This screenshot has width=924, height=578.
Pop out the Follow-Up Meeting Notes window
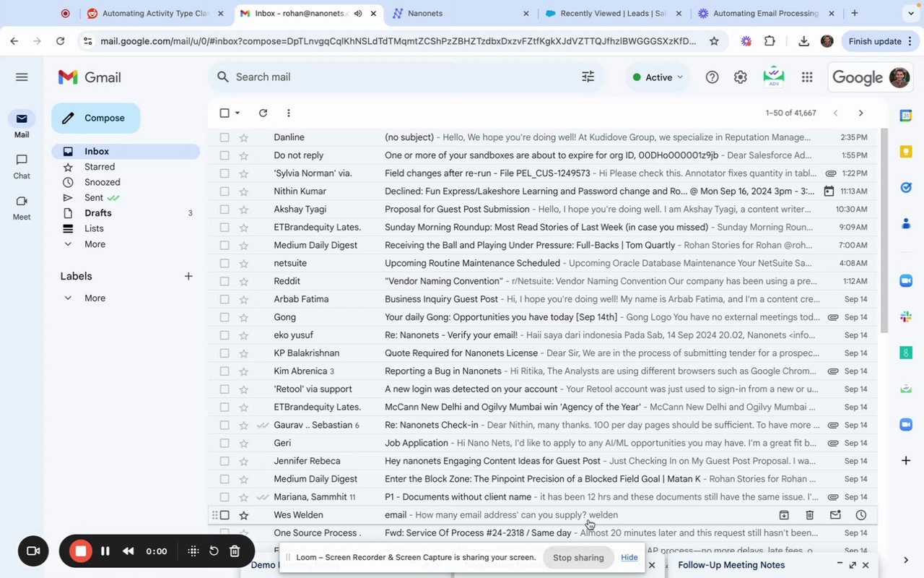[853, 565]
